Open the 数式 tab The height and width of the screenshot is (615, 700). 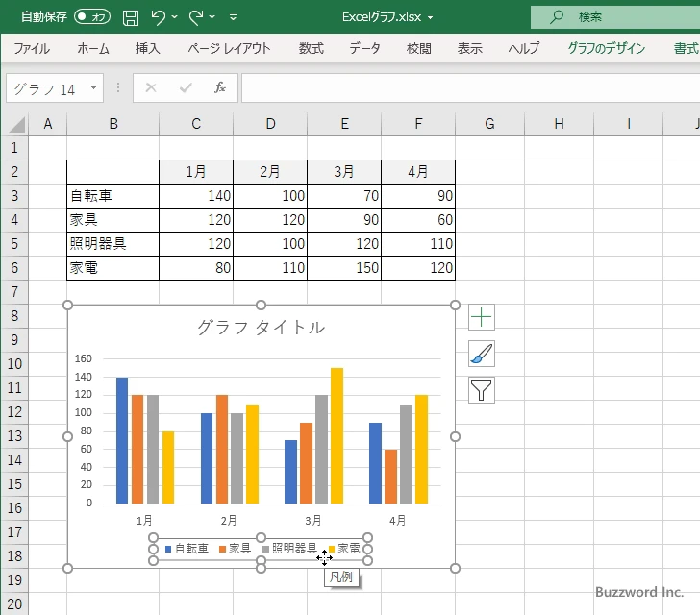(x=312, y=48)
